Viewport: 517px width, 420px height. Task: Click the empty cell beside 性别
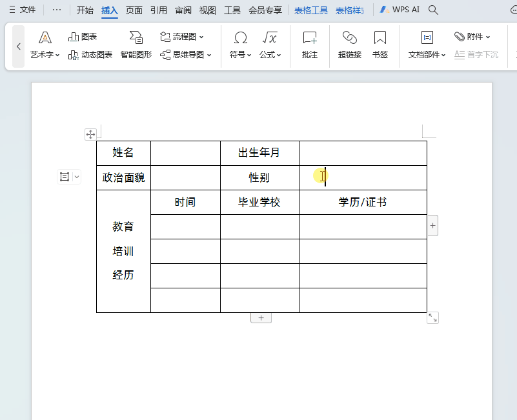(361, 177)
